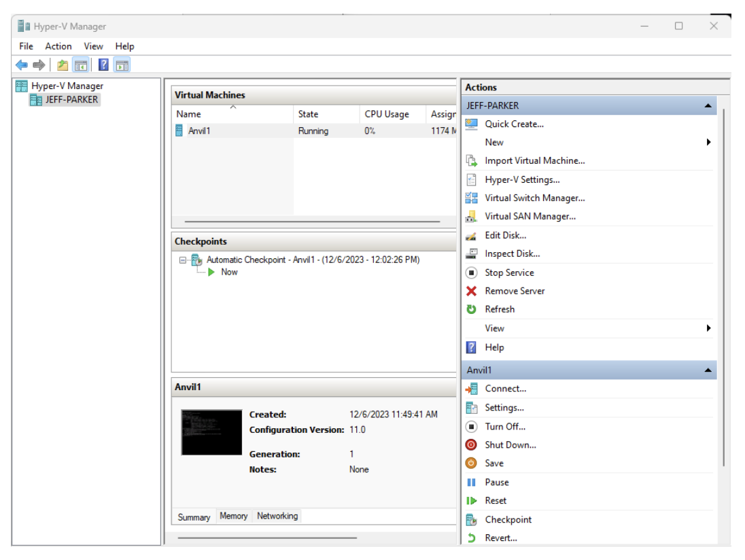
Task: Click the Anvil1 console thumbnail preview
Action: pos(211,432)
